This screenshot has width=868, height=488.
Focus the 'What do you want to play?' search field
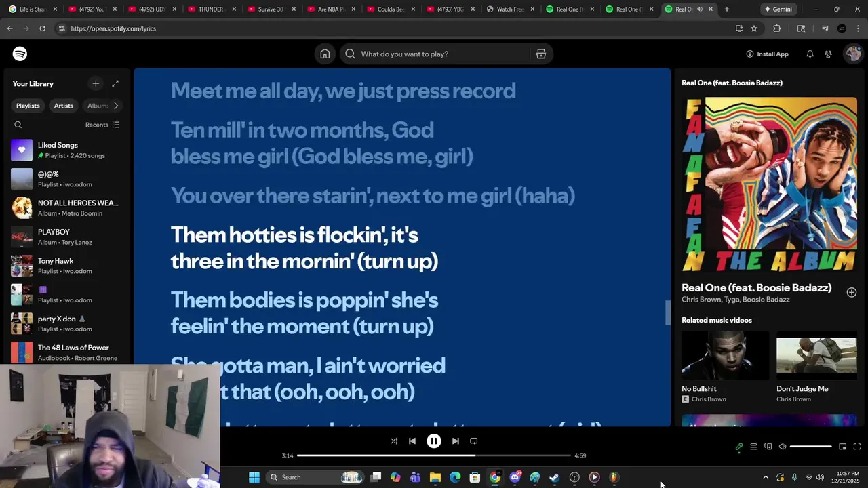tap(434, 54)
